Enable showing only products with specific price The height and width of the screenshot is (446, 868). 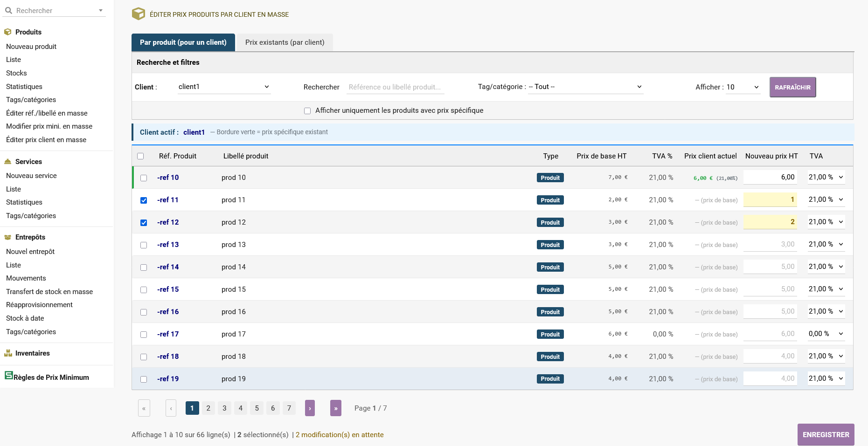[x=307, y=111]
